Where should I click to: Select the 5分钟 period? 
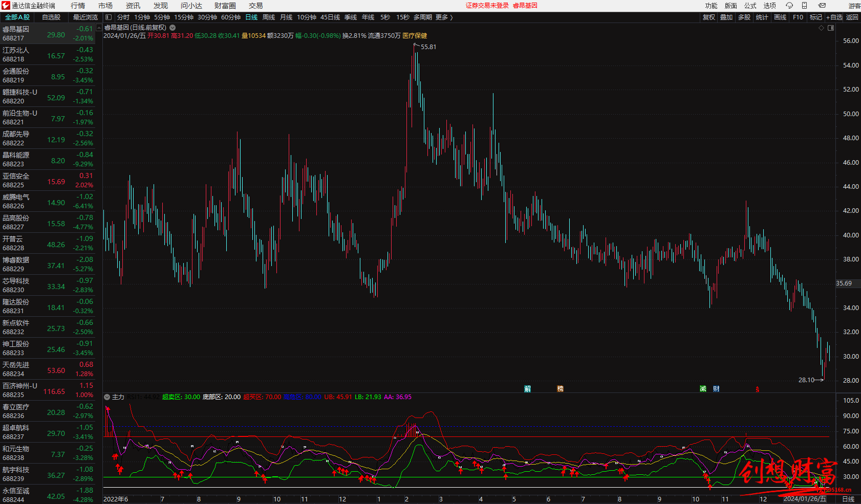pos(162,17)
